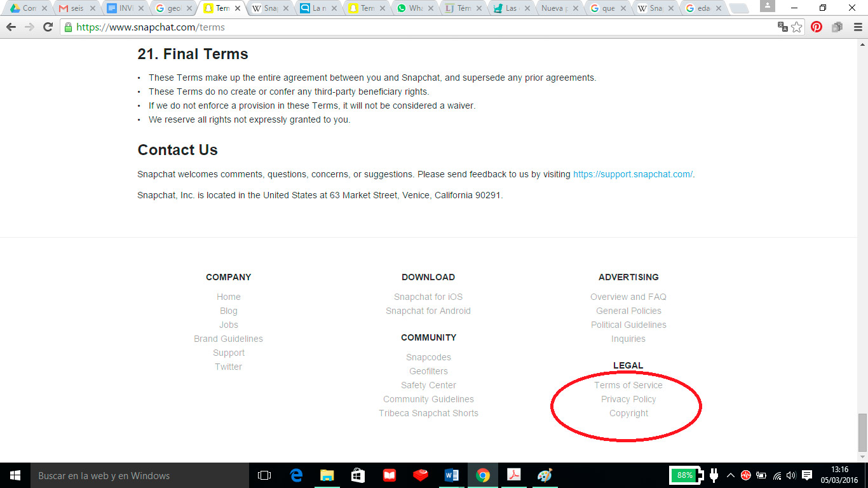Show hidden system tray icons

click(x=731, y=475)
